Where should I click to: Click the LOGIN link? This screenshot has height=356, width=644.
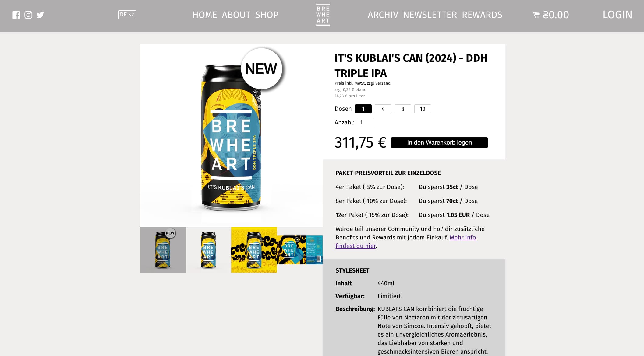coord(617,15)
